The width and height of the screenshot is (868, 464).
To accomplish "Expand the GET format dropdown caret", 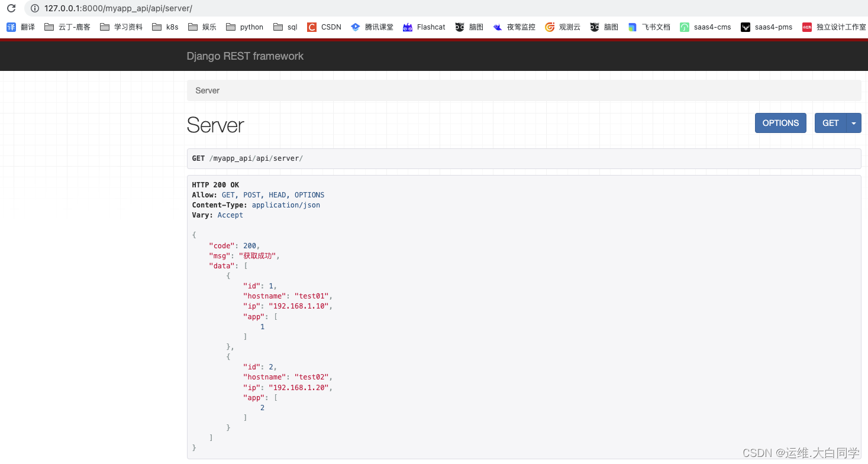I will pos(854,123).
